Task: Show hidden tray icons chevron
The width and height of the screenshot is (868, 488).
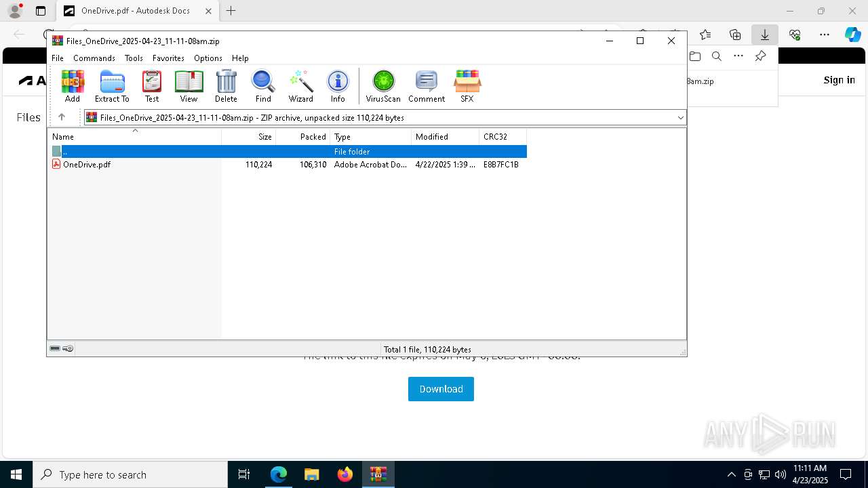Action: (x=731, y=474)
